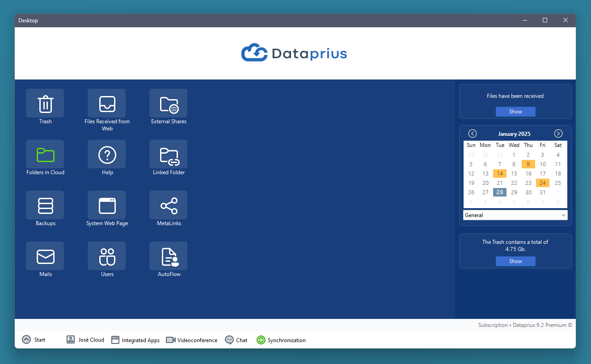Select today's date 28 in calendar
This screenshot has width=591, height=364.
coord(500,192)
